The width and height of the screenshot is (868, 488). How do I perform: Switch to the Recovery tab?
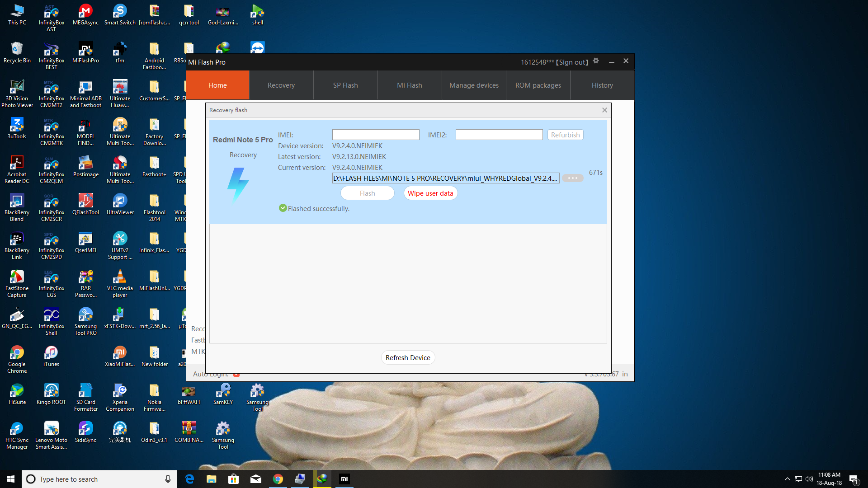[281, 85]
